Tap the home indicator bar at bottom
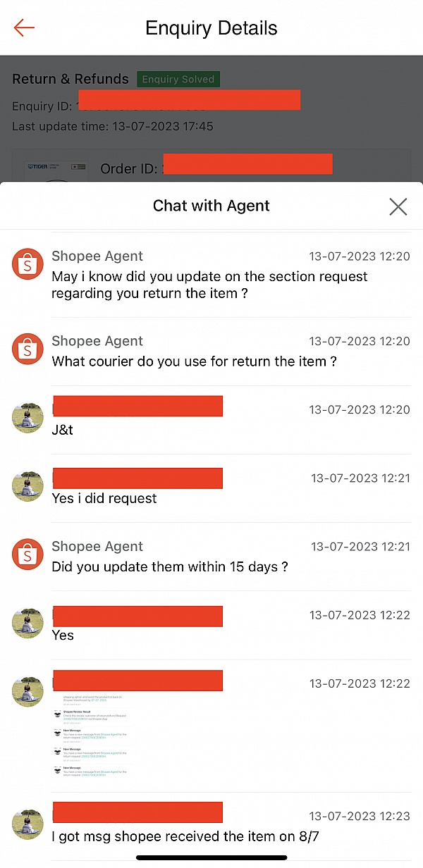The width and height of the screenshot is (423, 868). (x=211, y=857)
